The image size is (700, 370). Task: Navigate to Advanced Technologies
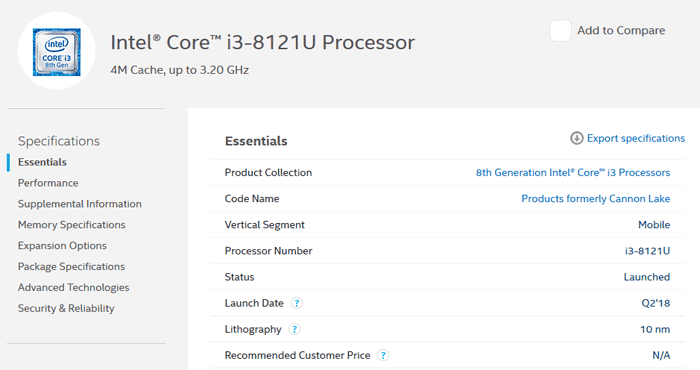(74, 287)
